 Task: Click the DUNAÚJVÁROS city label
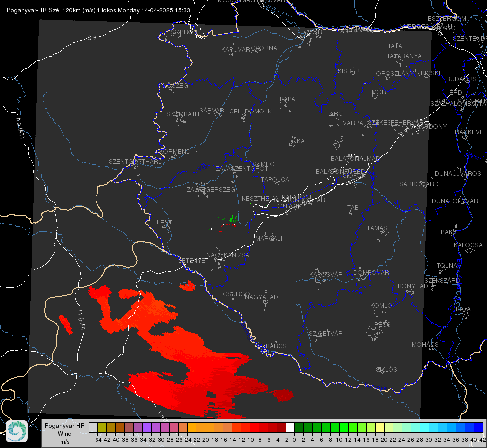458,174
